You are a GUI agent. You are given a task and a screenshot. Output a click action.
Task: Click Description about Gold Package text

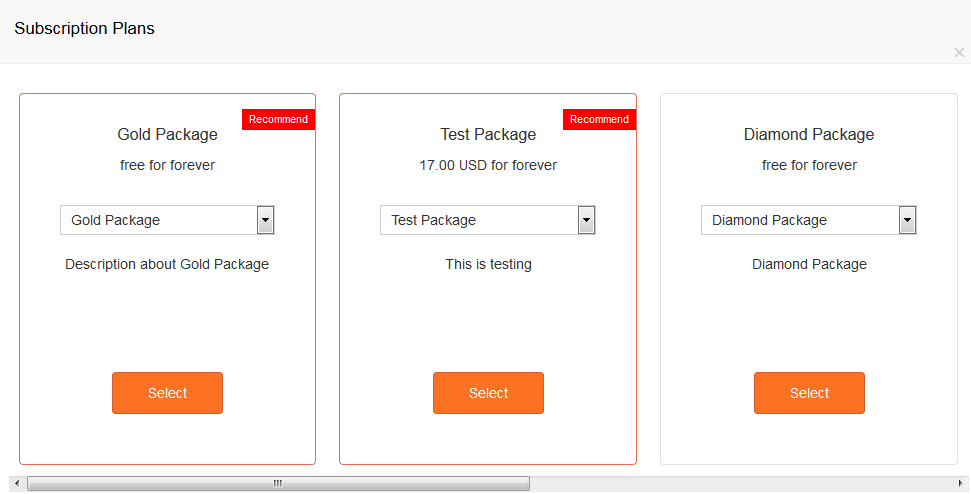pos(167,264)
